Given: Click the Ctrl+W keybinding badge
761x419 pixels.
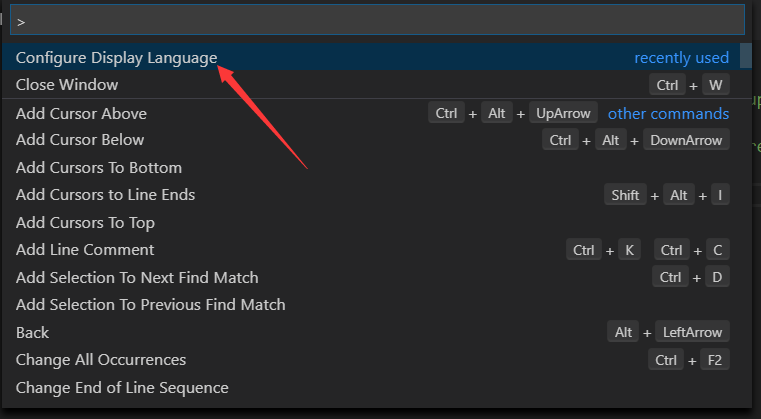Looking at the screenshot, I should (x=689, y=85).
